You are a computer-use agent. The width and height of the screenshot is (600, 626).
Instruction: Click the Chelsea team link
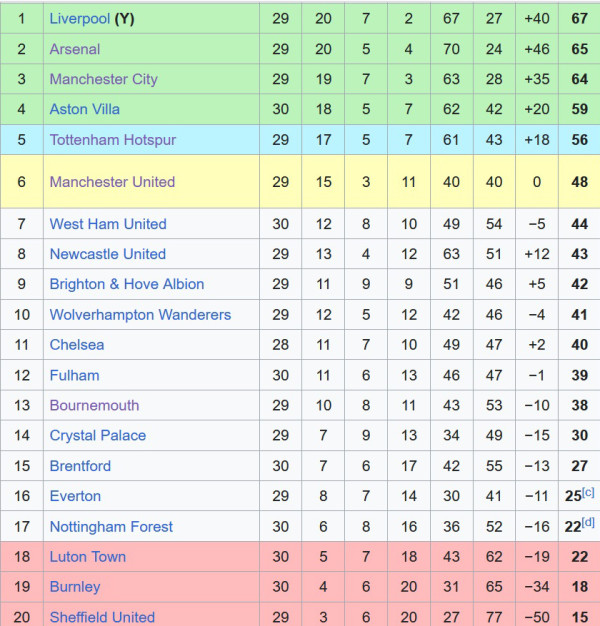coord(77,345)
